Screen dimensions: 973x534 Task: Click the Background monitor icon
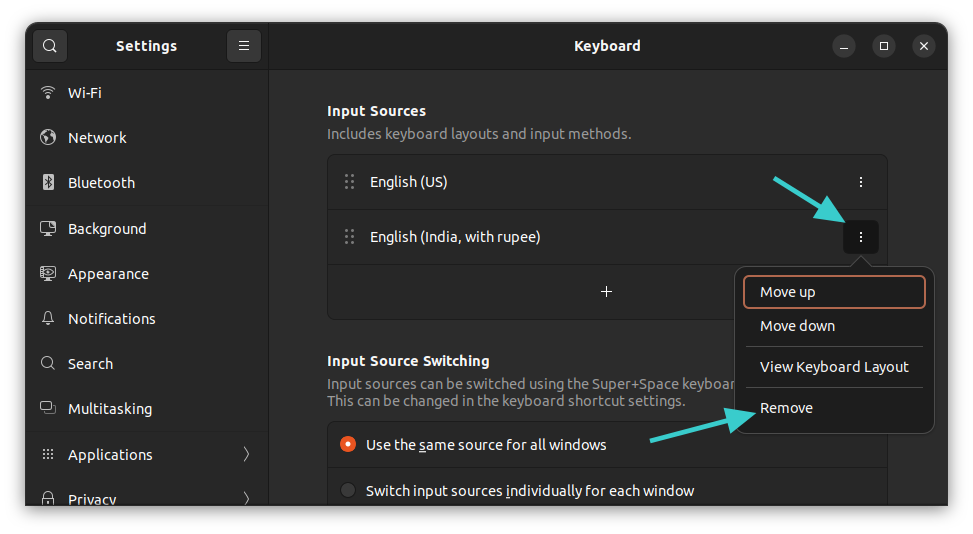pos(47,229)
